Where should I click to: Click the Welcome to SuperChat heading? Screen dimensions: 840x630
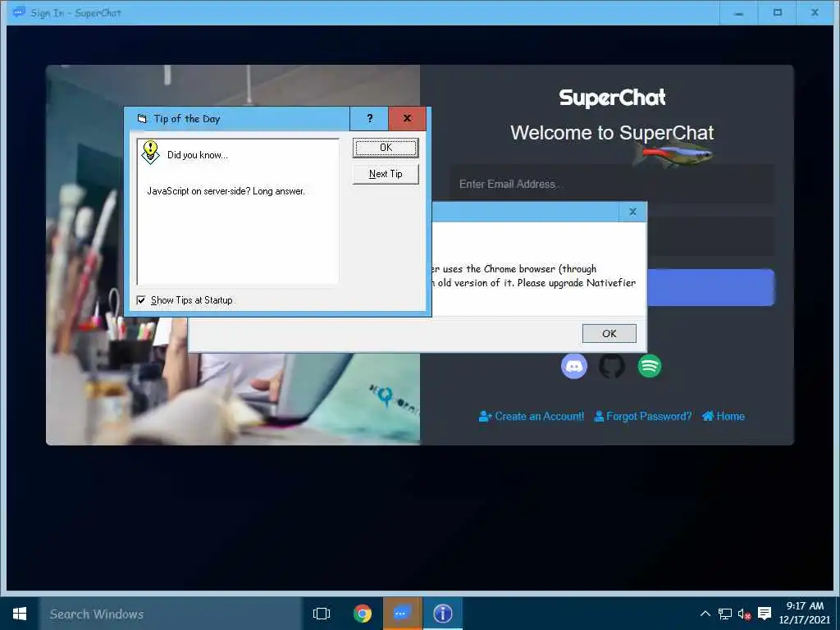pos(612,133)
